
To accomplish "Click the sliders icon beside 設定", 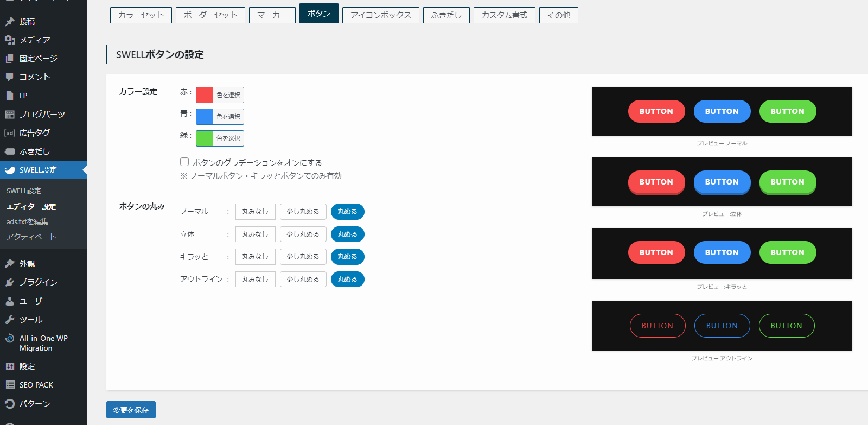I will [10, 366].
